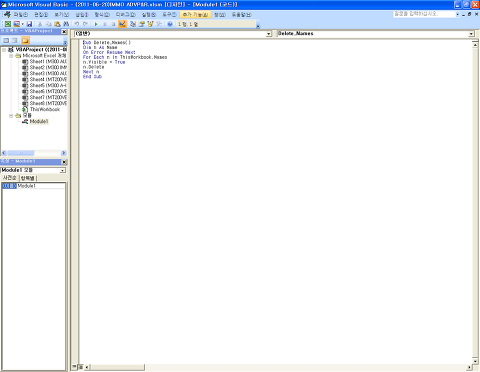Click the Procedure View button at bottom left
This screenshot has width=480, height=372.
pos(75,367)
